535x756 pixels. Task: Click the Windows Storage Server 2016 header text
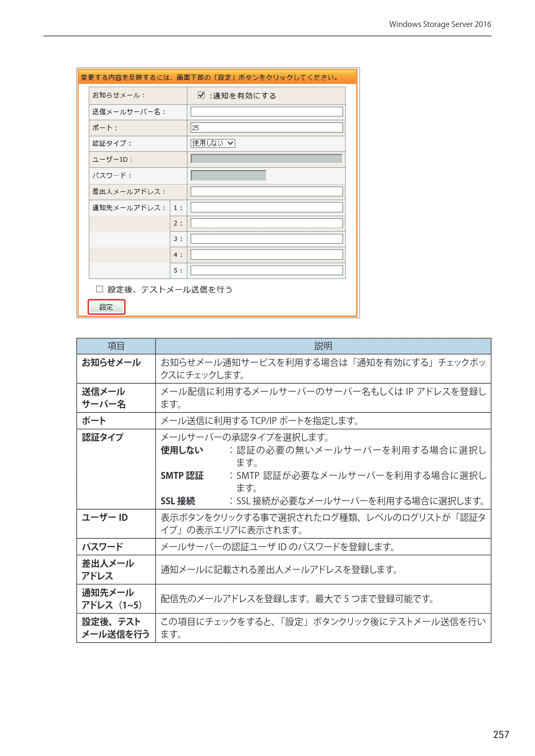[440, 24]
